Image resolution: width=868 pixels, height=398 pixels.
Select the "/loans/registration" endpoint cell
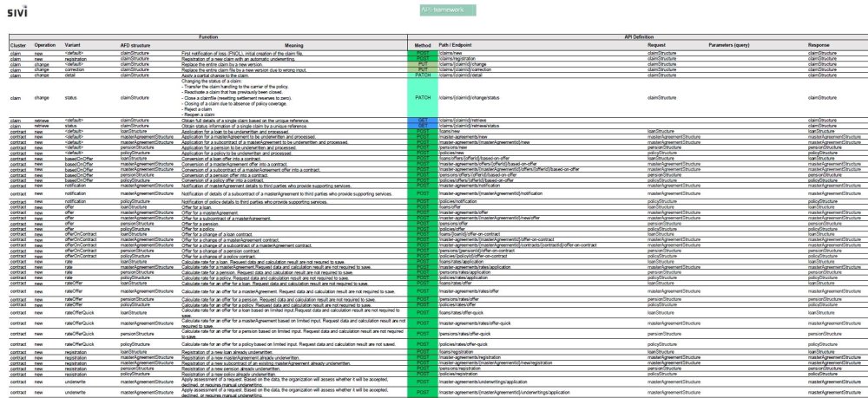(542, 352)
